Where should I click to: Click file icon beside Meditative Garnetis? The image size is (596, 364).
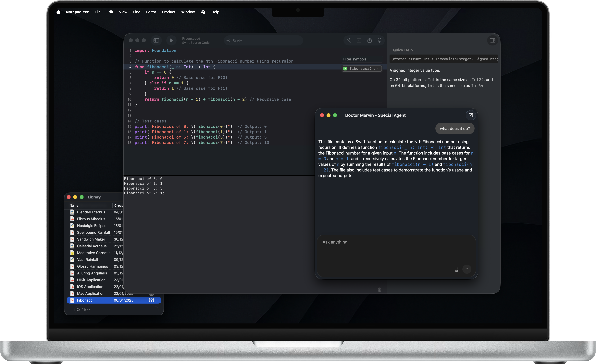pyautogui.click(x=72, y=253)
